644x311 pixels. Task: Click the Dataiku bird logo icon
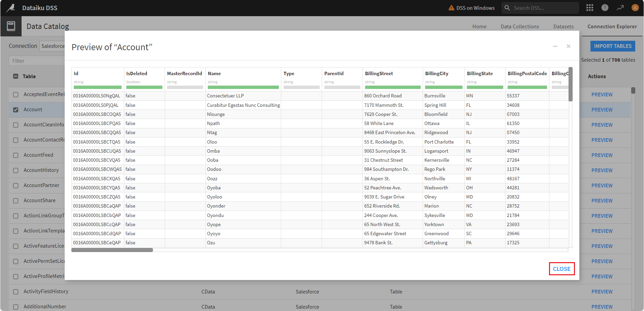(x=11, y=8)
